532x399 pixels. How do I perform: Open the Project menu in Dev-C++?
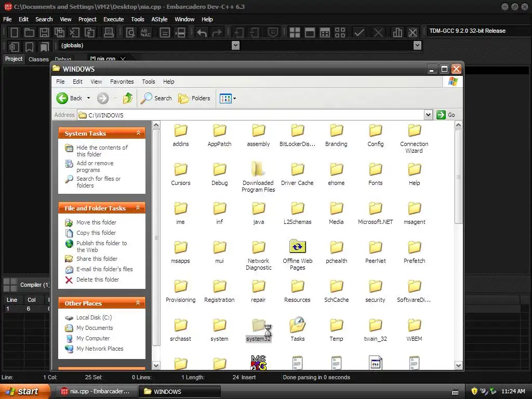(x=87, y=19)
